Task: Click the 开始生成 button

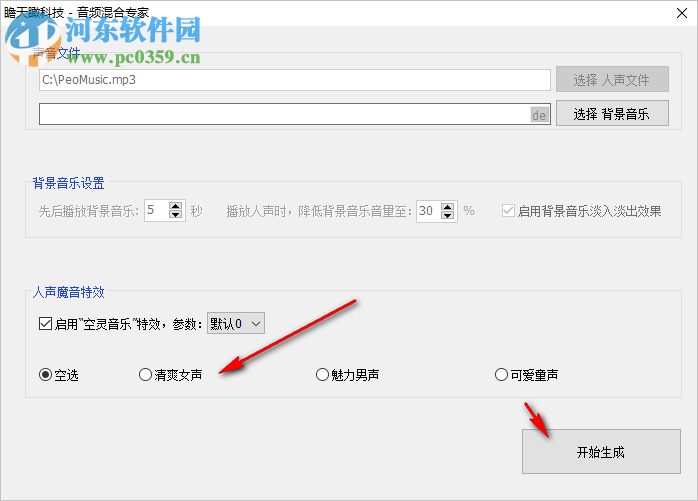Action: tap(601, 452)
